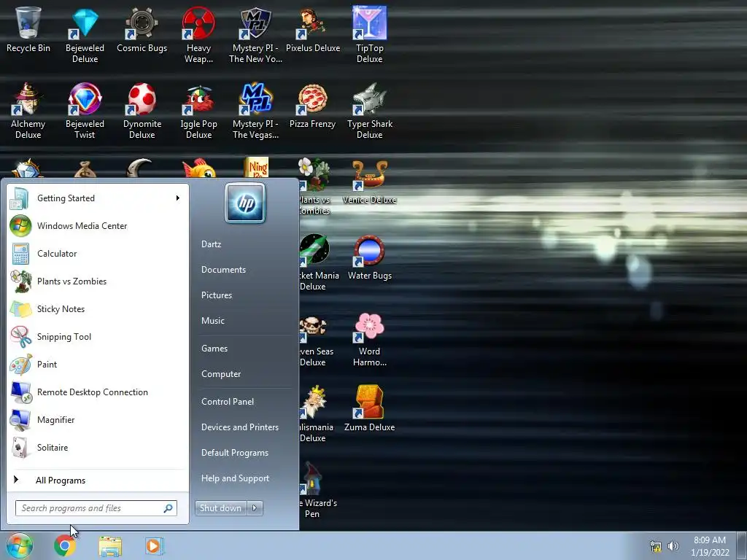
Task: Click the HP user account picture
Action: (x=245, y=203)
